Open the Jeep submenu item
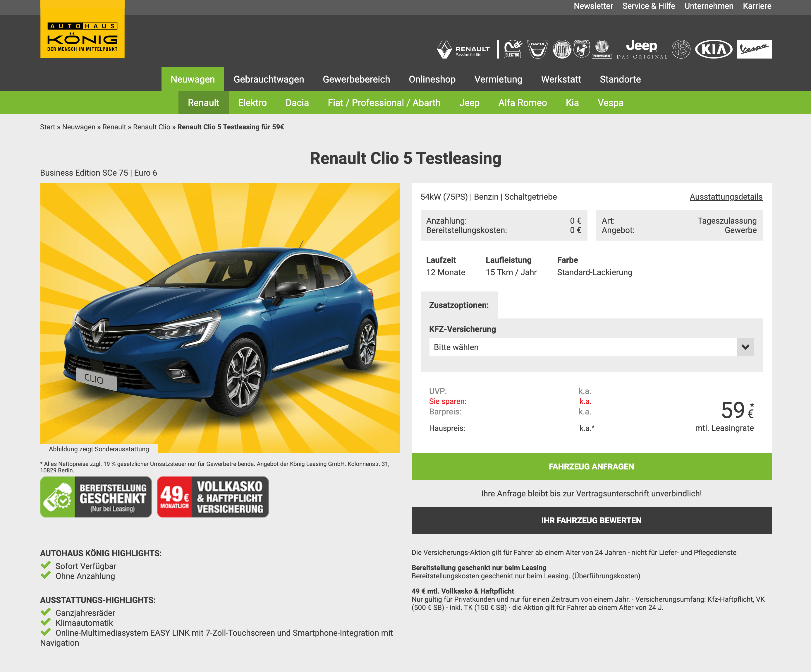Screen dimensions: 811x672 (x=469, y=102)
